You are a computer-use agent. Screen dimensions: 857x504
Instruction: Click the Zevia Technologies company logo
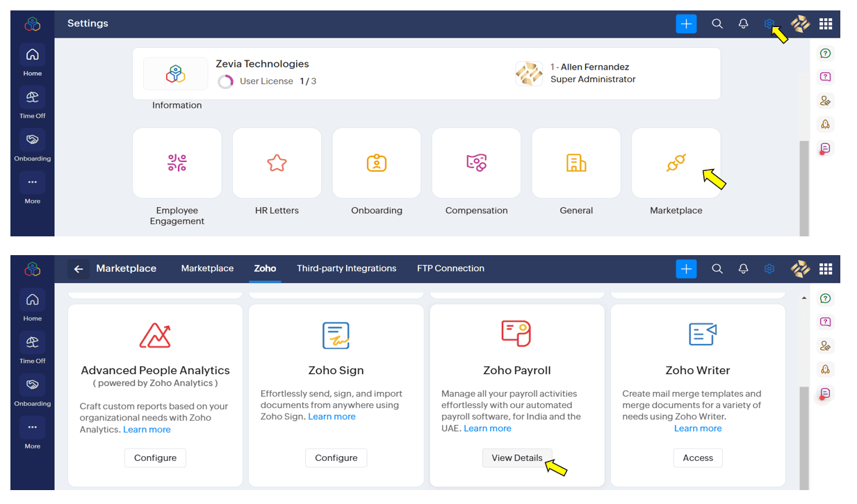176,74
